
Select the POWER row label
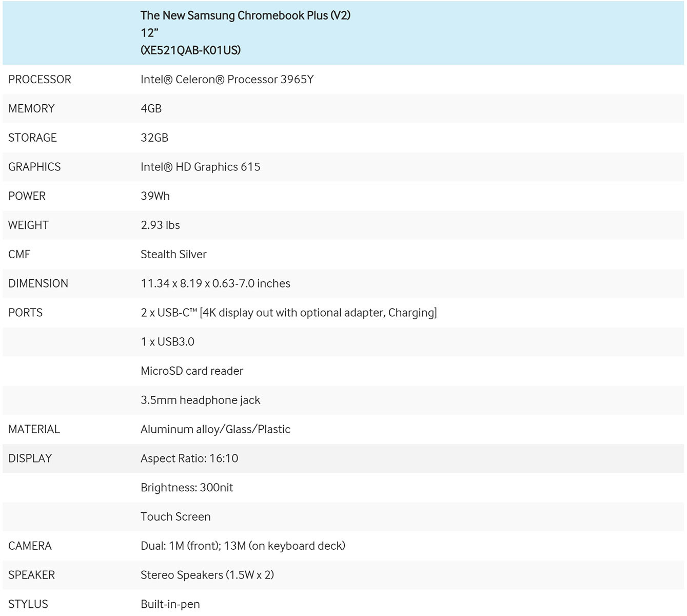[27, 196]
